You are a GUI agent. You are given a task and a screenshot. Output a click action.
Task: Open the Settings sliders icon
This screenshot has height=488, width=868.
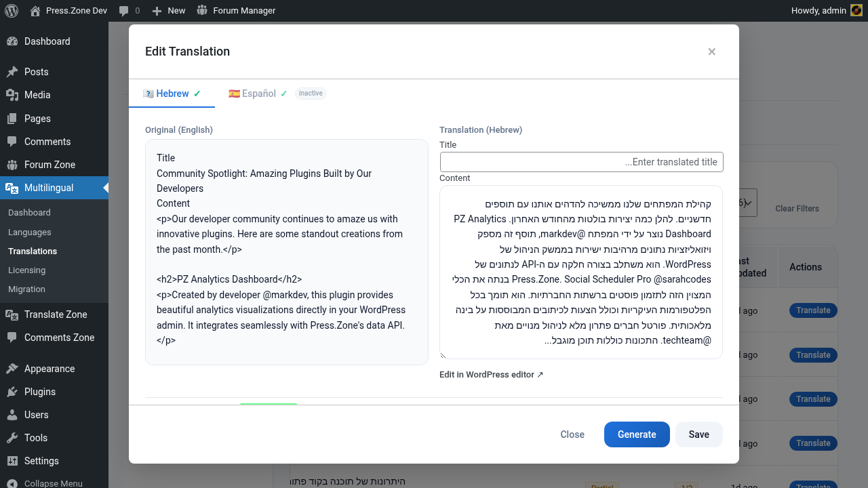click(12, 461)
